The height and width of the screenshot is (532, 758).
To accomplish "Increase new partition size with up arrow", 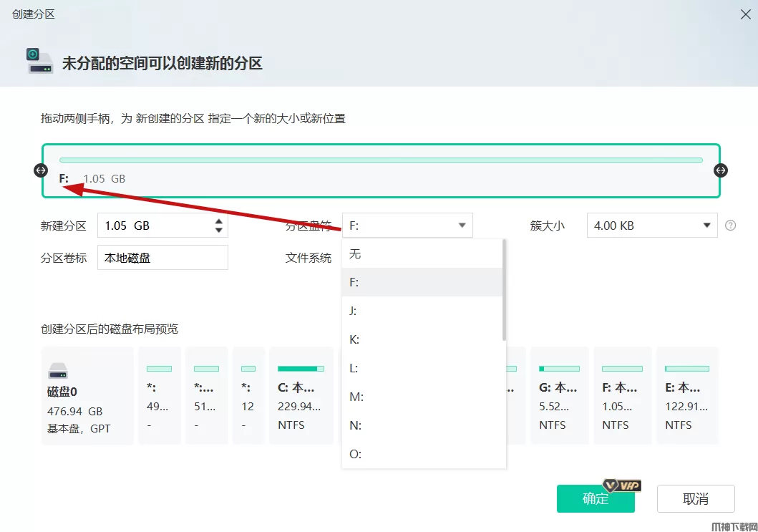I will [x=218, y=221].
